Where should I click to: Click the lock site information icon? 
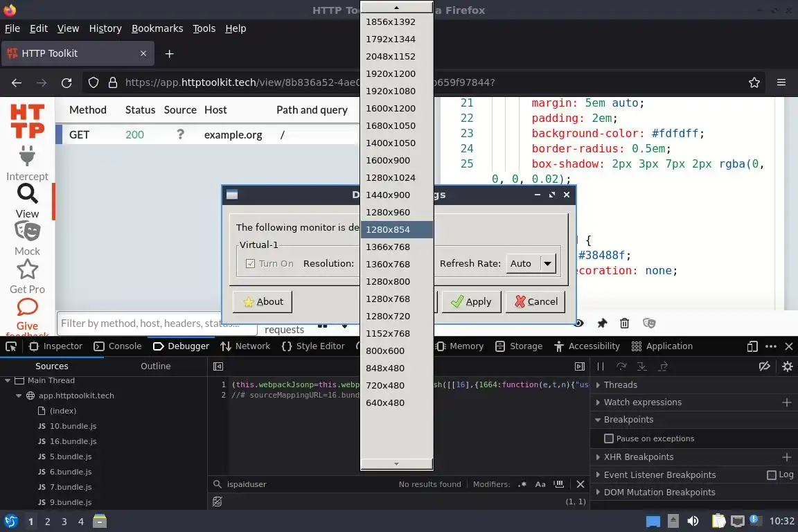click(x=113, y=82)
